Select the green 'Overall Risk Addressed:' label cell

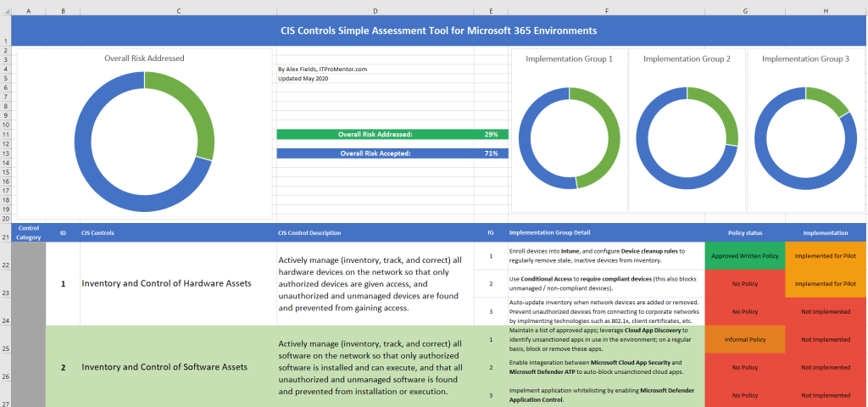click(x=375, y=135)
